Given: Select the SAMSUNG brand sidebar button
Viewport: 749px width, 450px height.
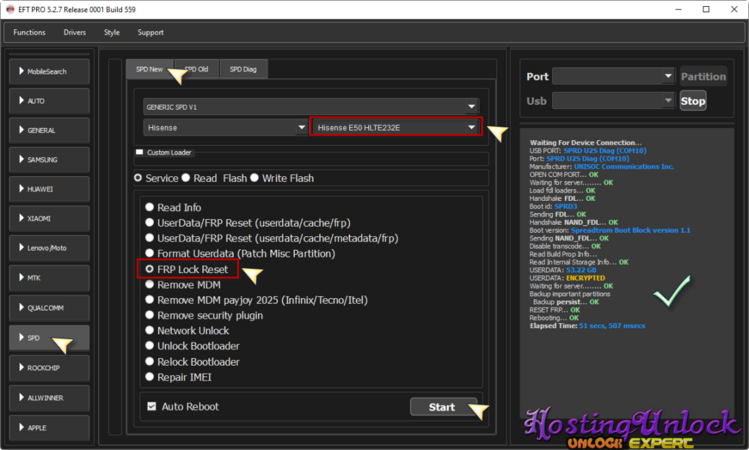Looking at the screenshot, I should 48,160.
